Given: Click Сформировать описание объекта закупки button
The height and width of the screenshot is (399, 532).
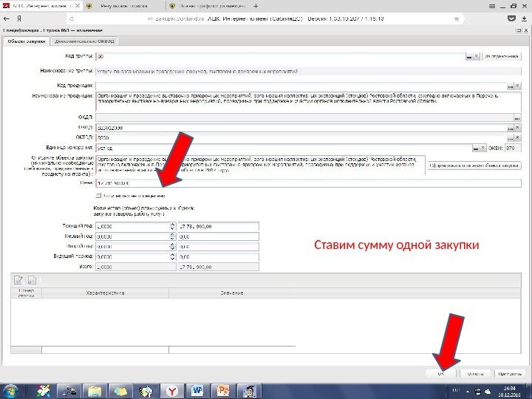Looking at the screenshot, I should pos(474,166).
